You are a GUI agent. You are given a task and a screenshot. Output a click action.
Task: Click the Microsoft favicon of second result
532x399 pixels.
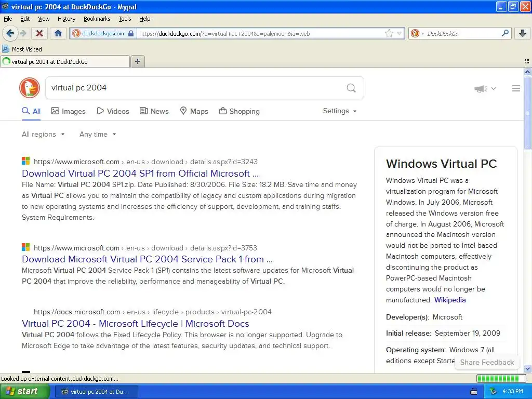tap(26, 247)
